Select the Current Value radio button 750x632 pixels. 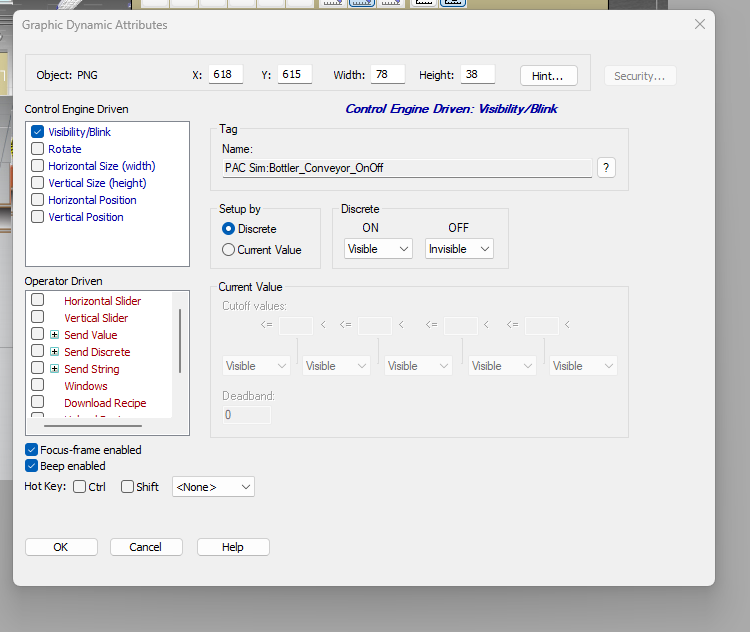point(228,250)
